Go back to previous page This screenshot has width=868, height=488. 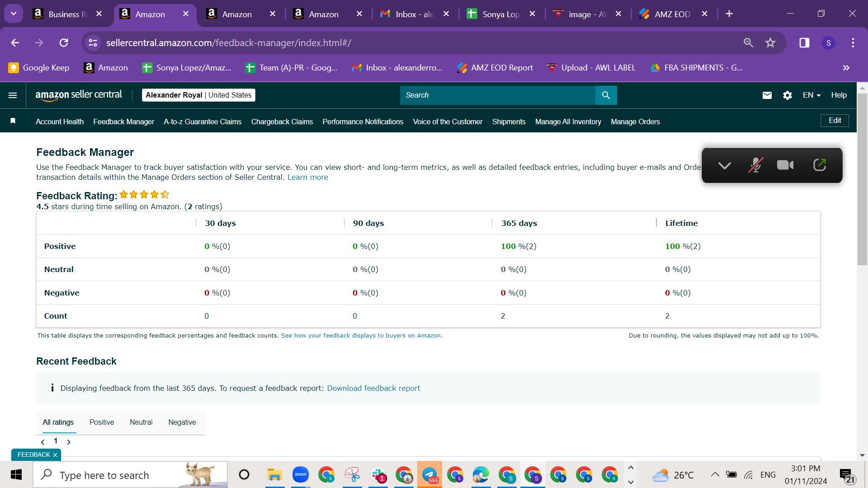point(15,42)
